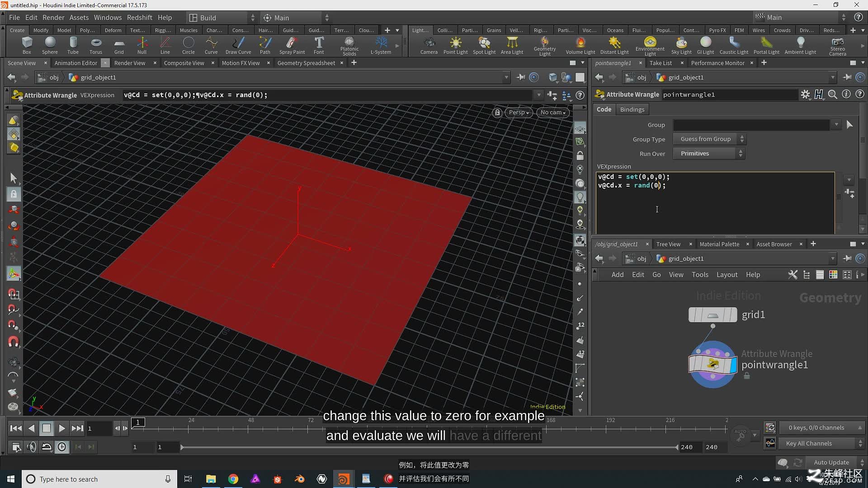868x488 pixels.
Task: Select the grid1 node
Action: click(712, 314)
